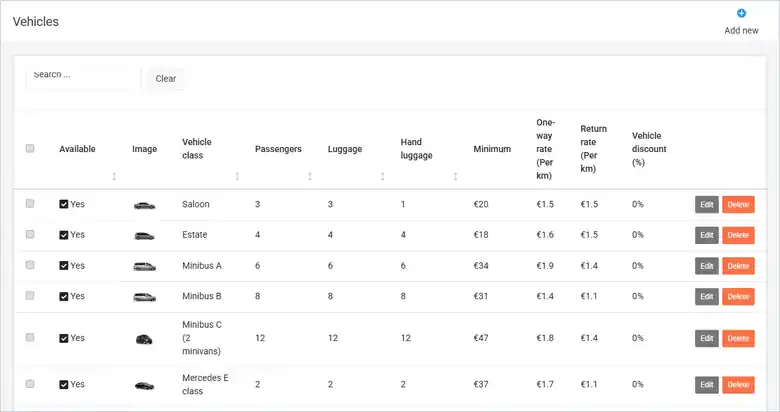Select the Minibus A row checkbox
The width and height of the screenshot is (780, 412).
point(30,265)
